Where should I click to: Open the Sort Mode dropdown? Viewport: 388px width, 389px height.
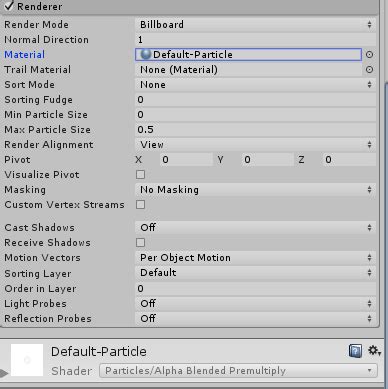click(255, 85)
